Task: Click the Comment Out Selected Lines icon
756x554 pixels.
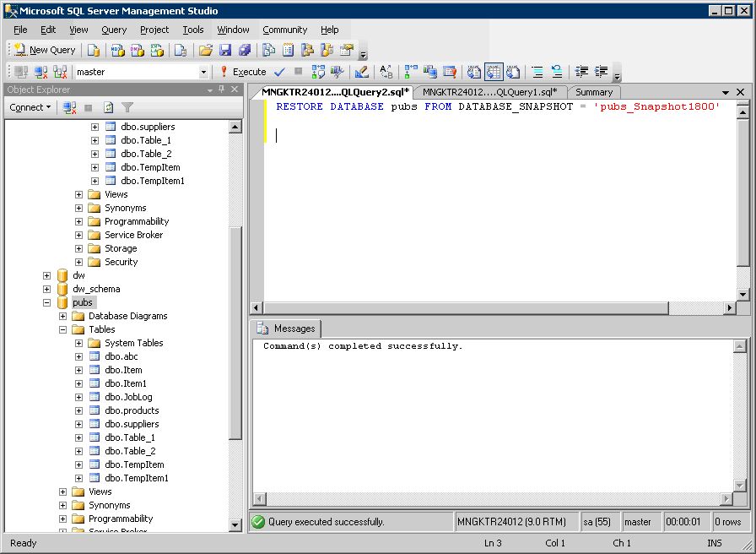Action: pos(537,72)
